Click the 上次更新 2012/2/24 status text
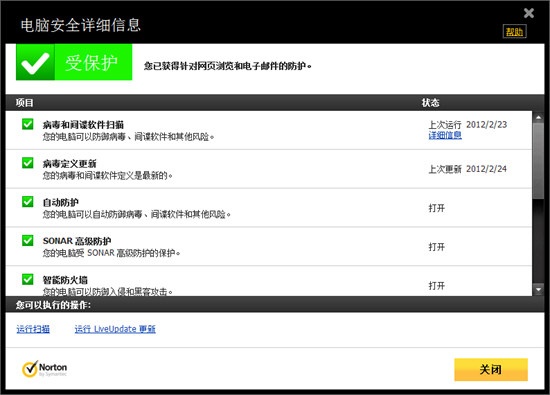The image size is (550, 395). 468,169
